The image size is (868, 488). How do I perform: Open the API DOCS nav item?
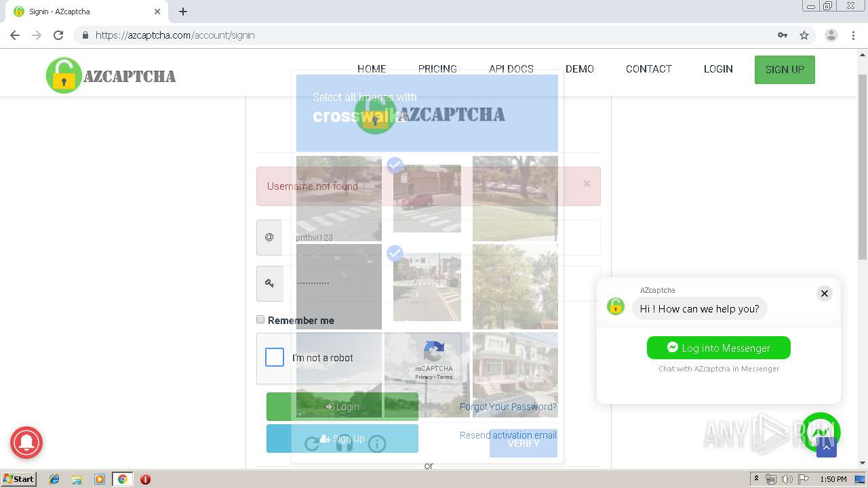coord(511,69)
